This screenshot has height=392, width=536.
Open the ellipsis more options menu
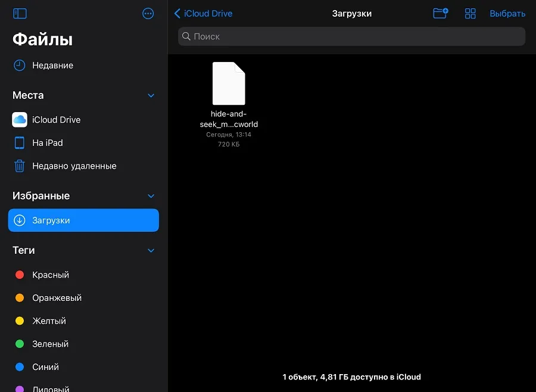(148, 13)
